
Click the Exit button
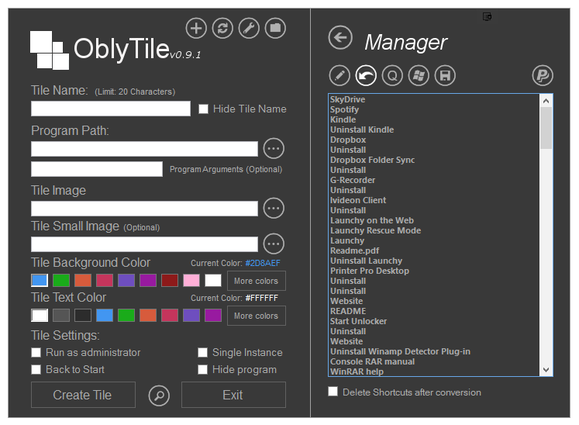point(233,395)
